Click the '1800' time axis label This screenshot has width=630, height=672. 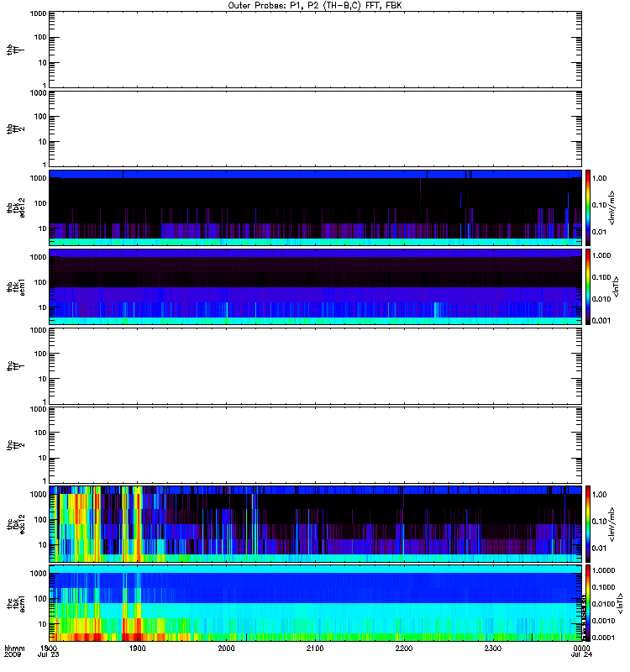coord(49,648)
